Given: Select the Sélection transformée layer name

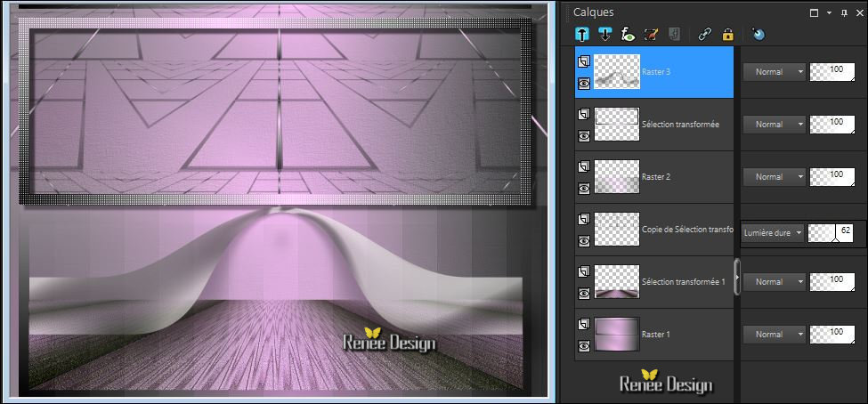Looking at the screenshot, I should 680,125.
